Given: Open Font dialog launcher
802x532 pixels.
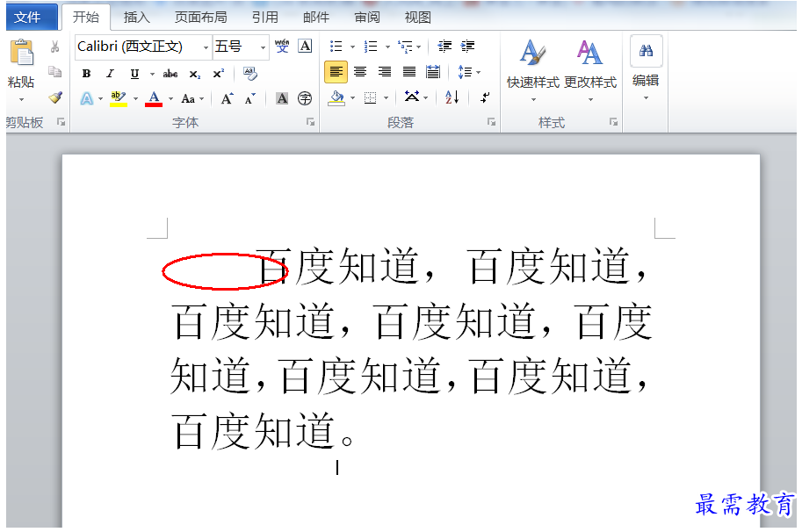Looking at the screenshot, I should tap(310, 122).
